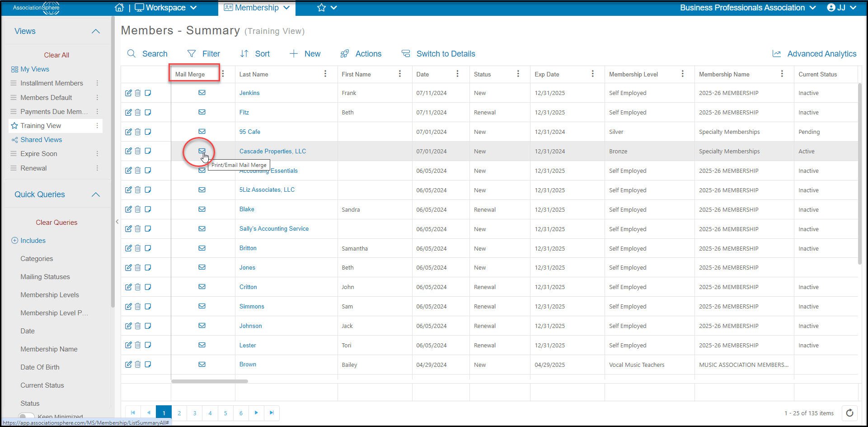Screen dimensions: 868x427
Task: Open the Expire Soon view
Action: point(39,154)
